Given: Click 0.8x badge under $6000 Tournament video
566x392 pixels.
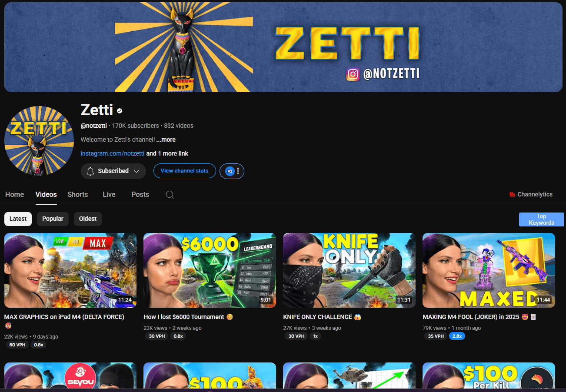Looking at the screenshot, I should (x=178, y=336).
